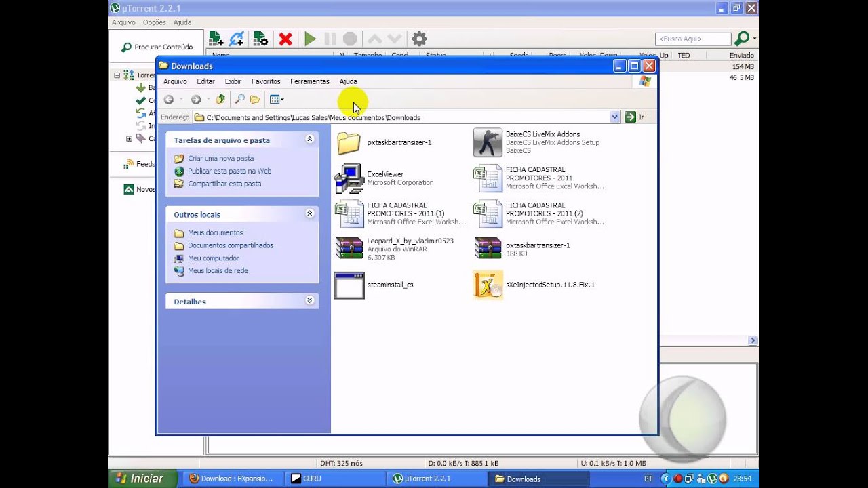
Task: Collapse Outros locais panel
Action: pyautogui.click(x=309, y=213)
